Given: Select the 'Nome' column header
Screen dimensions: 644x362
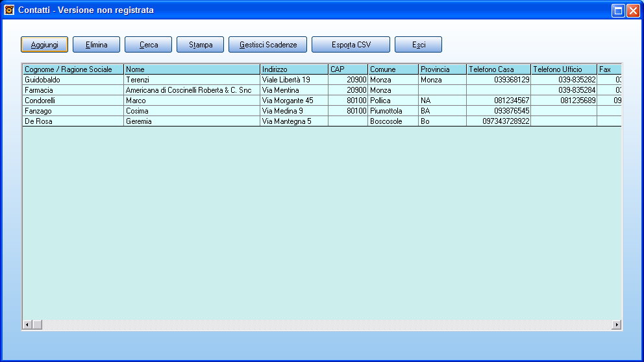Looking at the screenshot, I should (192, 69).
